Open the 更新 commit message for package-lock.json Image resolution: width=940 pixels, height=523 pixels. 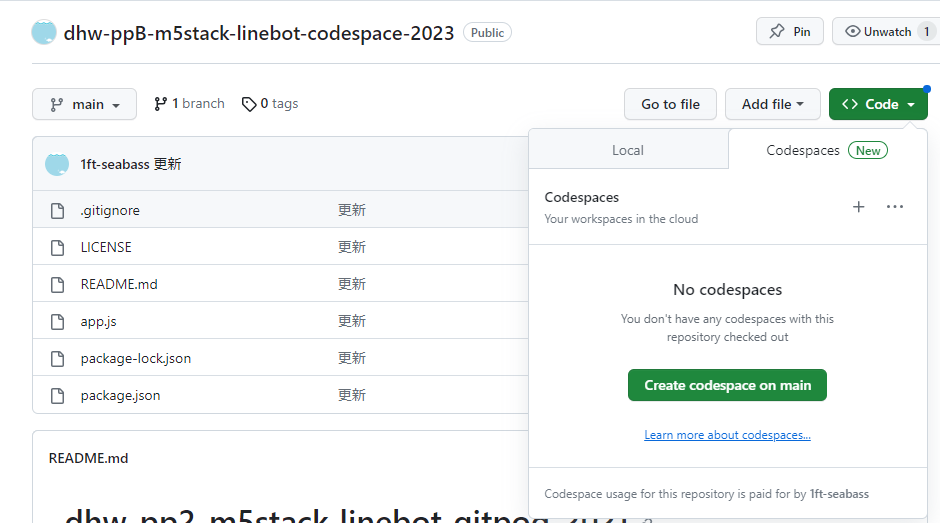coord(352,358)
